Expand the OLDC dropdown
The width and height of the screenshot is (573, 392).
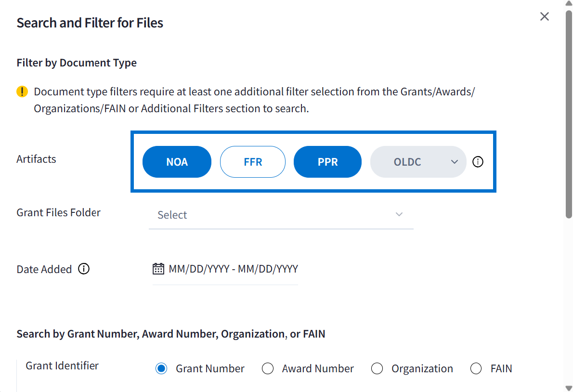click(417, 162)
